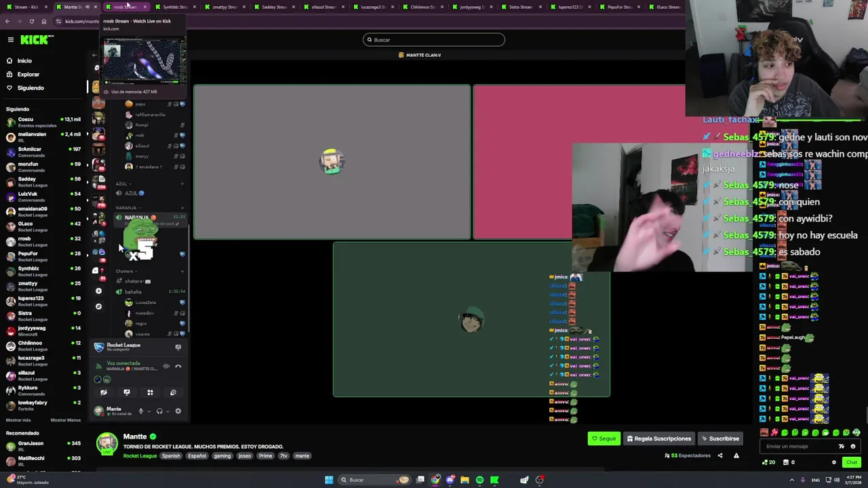Select the Spanish stream tag

[171, 456]
